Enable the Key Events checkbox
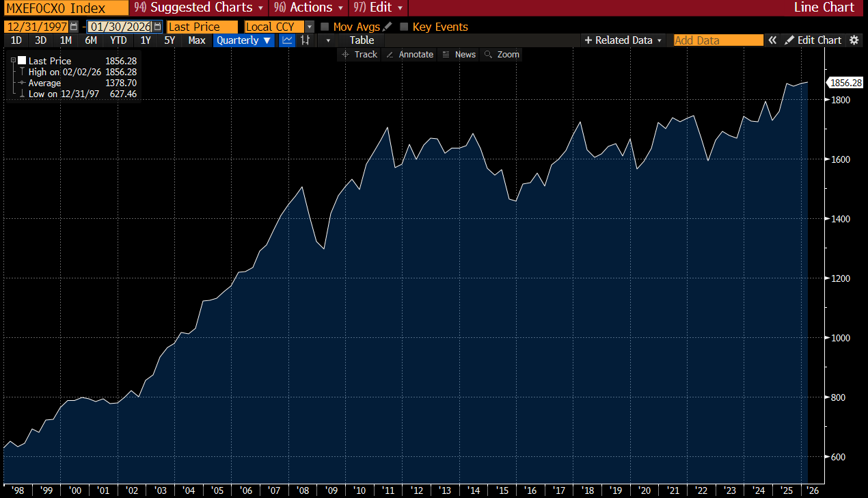Viewport: 868px width, 498px height. [x=404, y=27]
